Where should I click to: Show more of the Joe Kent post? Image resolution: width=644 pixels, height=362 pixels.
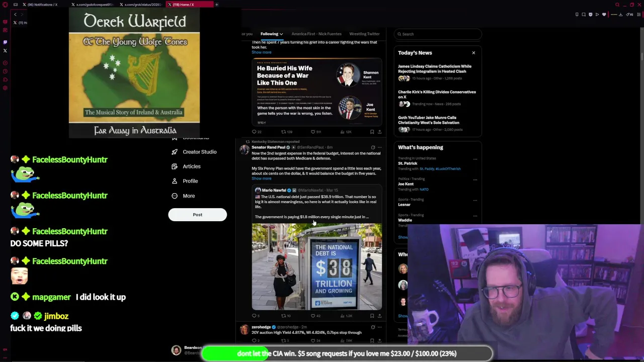click(x=261, y=52)
